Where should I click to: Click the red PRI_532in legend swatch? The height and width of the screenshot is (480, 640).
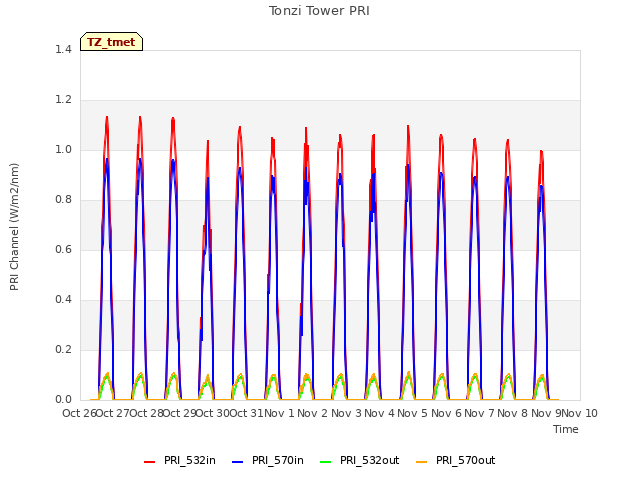click(149, 461)
